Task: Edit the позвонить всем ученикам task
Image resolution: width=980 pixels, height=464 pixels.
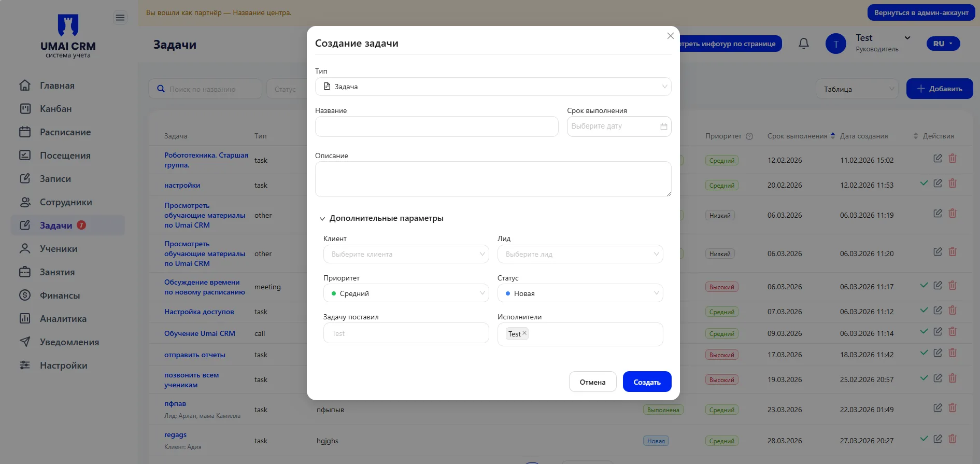Action: point(938,378)
